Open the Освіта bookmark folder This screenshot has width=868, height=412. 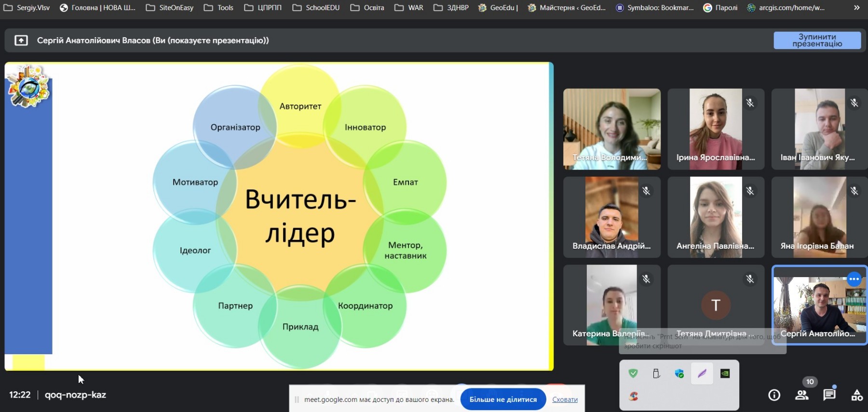click(367, 8)
